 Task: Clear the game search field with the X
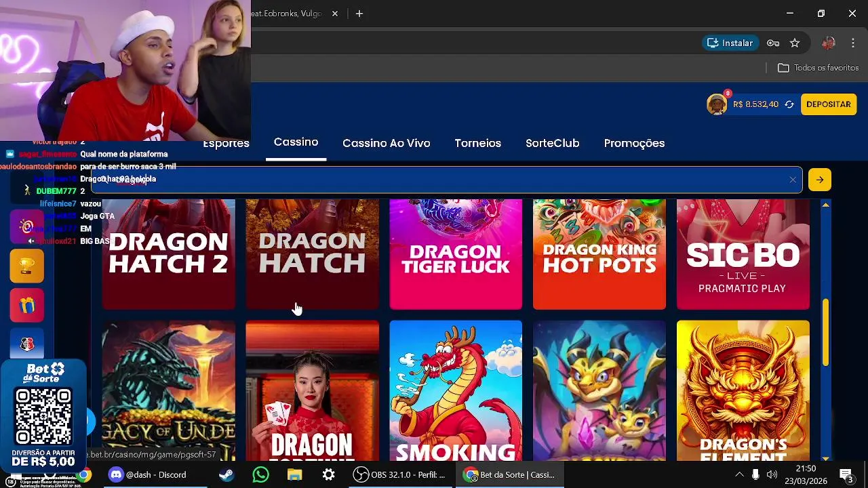coord(792,180)
